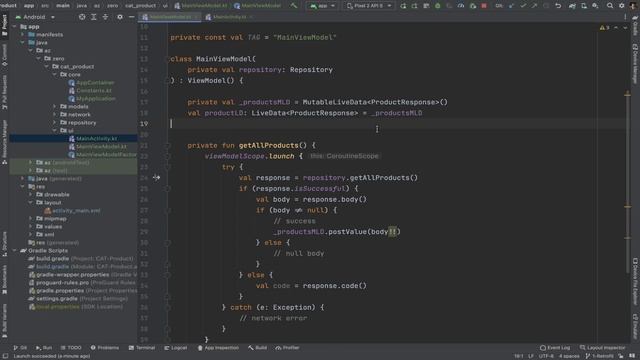
Task: Hide the project panel with minus icon
Action: pyautogui.click(x=131, y=17)
